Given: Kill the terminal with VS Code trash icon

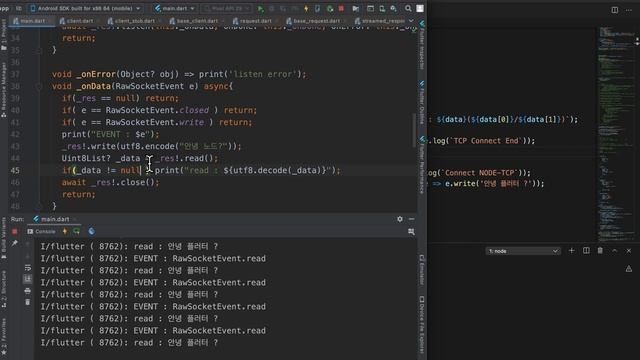Looking at the screenshot, I should (x=600, y=251).
